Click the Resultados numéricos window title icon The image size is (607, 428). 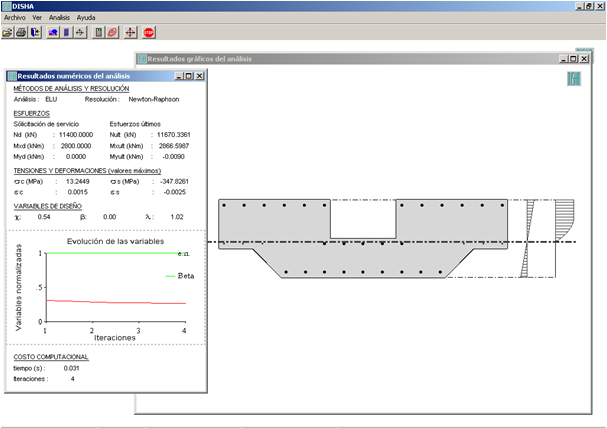(12, 76)
